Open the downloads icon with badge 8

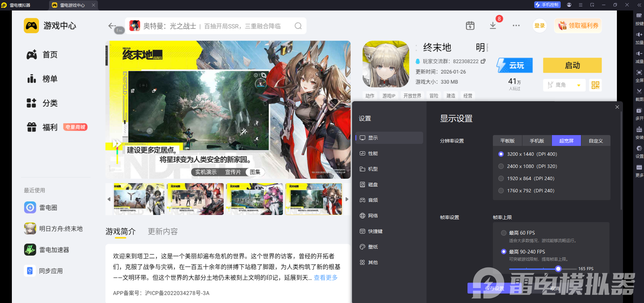click(x=493, y=26)
